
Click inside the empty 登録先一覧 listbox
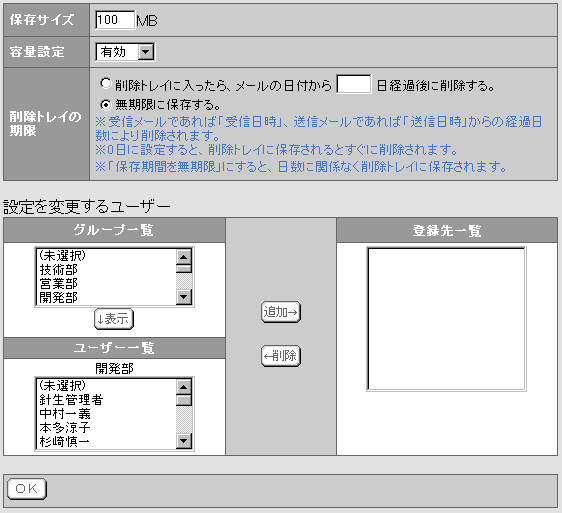pos(446,319)
